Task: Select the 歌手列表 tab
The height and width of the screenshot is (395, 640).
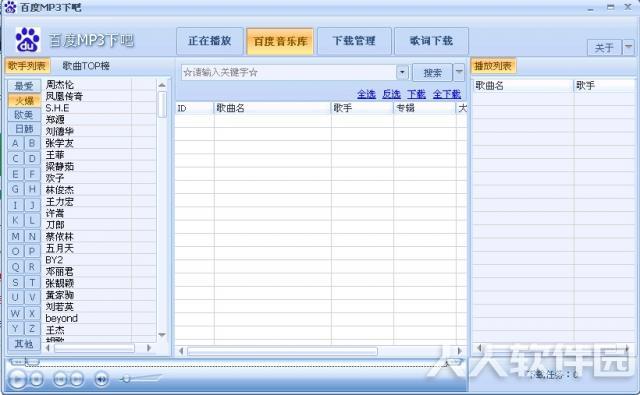Action: [27, 66]
